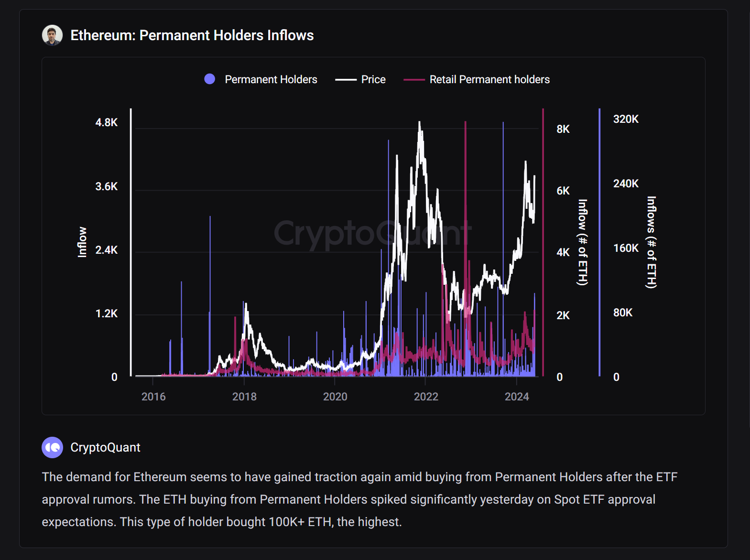The width and height of the screenshot is (750, 560).
Task: Open the CryptoQuant author name link
Action: point(105,448)
